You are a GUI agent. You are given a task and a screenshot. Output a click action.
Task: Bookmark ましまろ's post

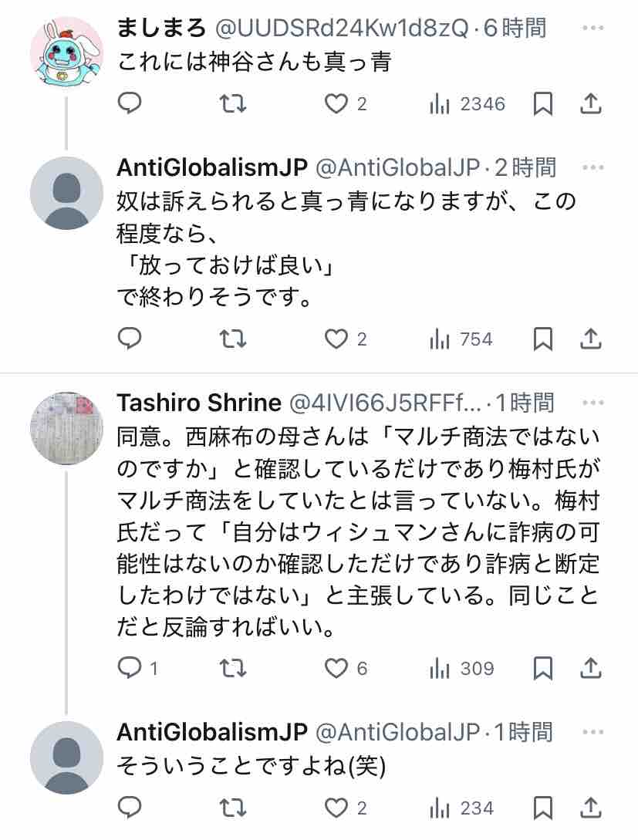click(543, 103)
